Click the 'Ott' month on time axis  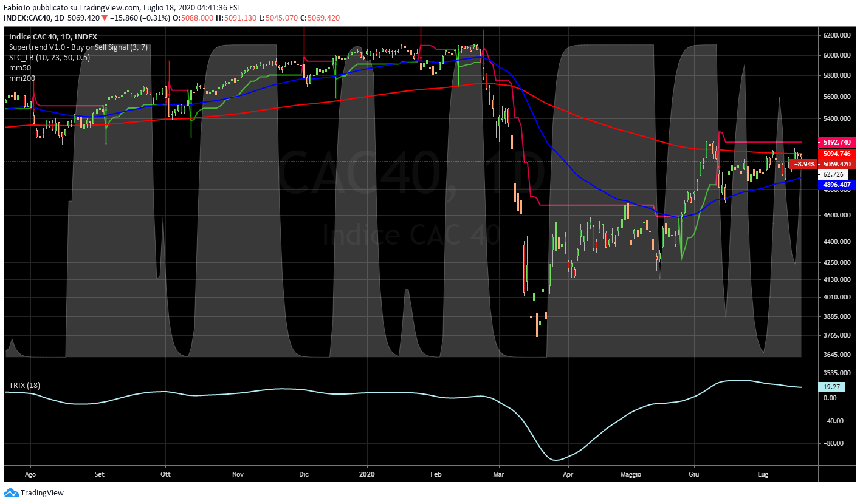tap(165, 473)
